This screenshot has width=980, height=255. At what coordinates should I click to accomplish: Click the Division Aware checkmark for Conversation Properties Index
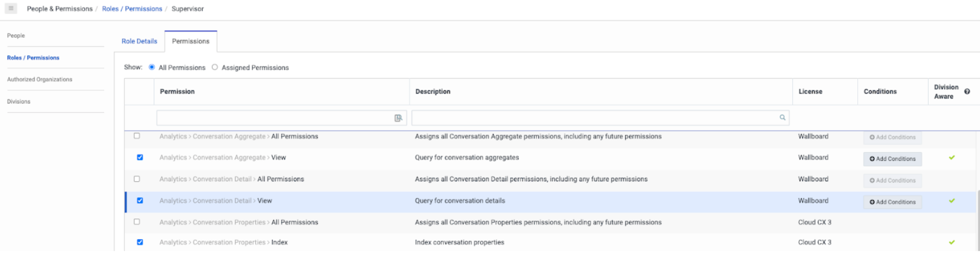952,242
